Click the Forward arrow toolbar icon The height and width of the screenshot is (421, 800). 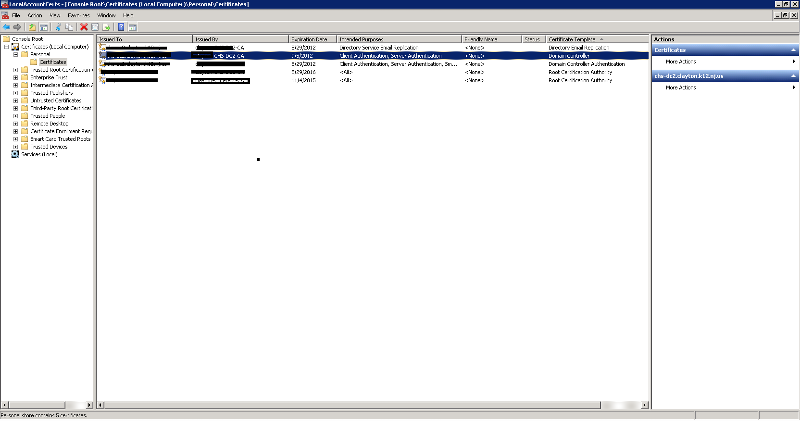[17, 27]
